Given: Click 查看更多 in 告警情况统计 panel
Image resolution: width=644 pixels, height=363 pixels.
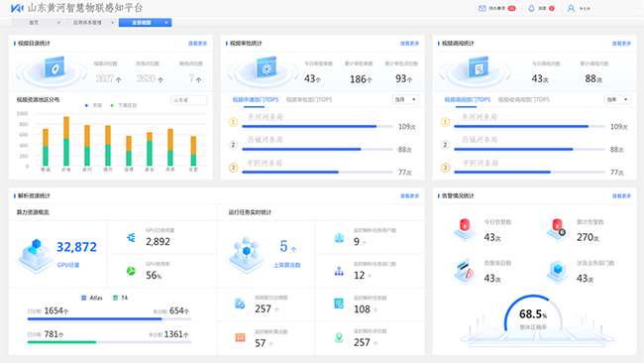Looking at the screenshot, I should [621, 196].
